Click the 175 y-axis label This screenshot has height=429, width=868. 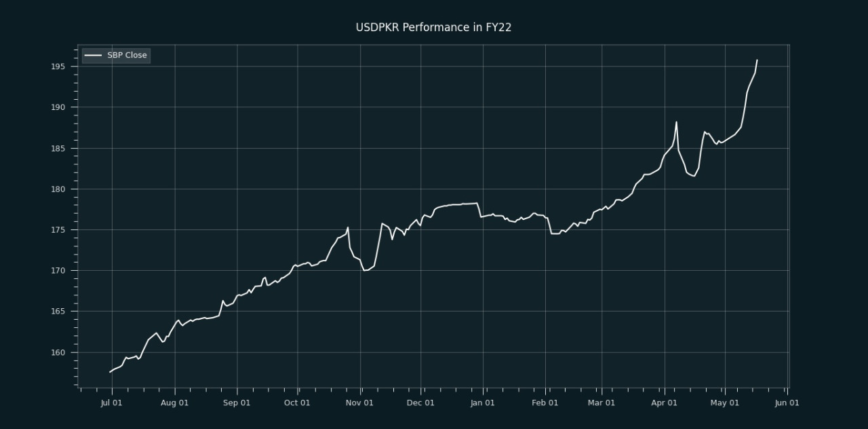click(x=58, y=230)
